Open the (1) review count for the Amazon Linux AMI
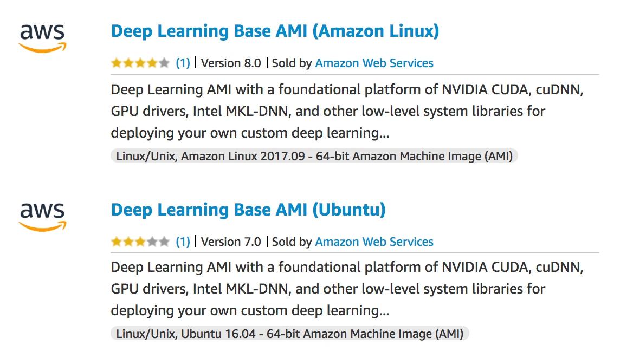 coord(183,63)
